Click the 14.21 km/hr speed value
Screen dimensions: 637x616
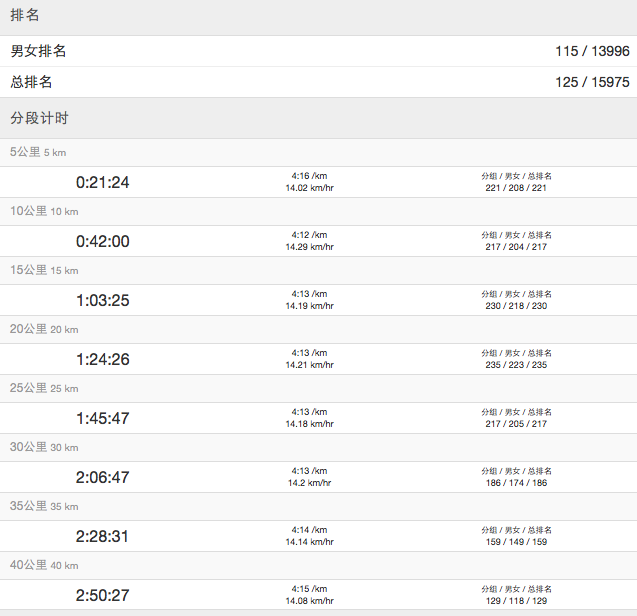coord(309,365)
